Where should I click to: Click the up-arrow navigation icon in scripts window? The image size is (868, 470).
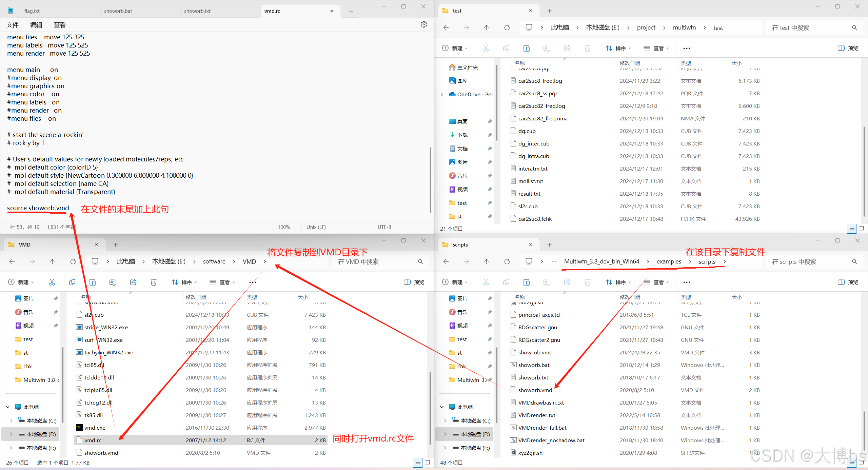487,261
